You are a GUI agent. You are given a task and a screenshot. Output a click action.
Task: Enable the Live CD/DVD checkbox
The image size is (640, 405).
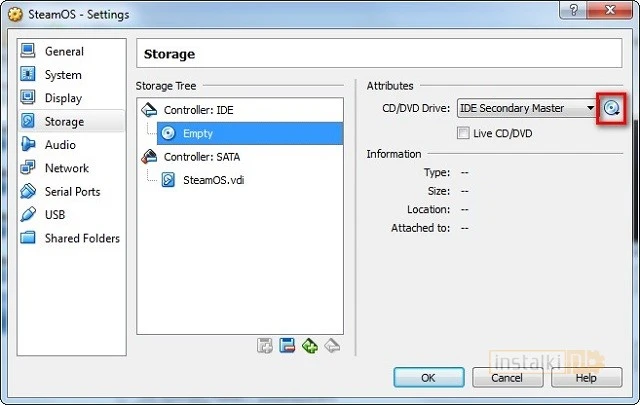(463, 132)
